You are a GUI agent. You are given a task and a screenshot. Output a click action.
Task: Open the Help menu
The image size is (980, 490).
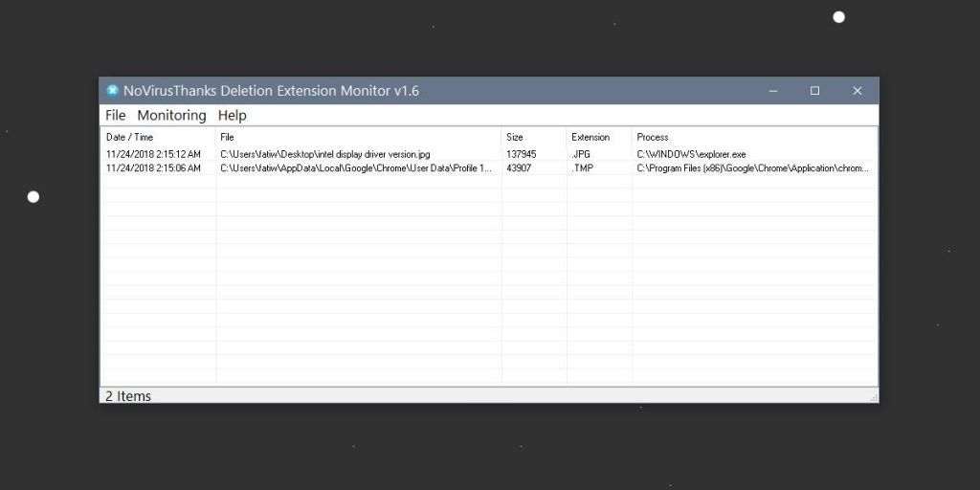point(232,116)
